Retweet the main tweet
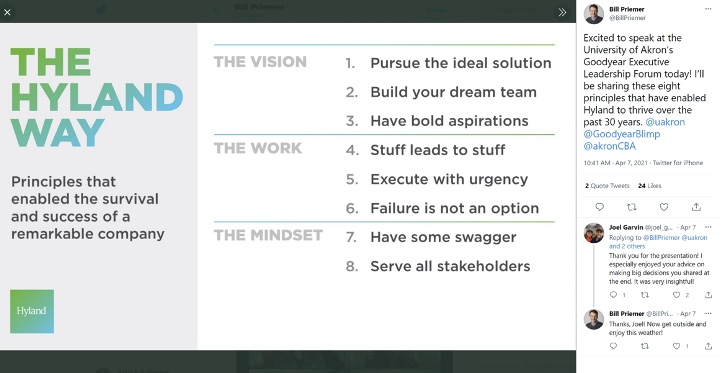Viewport: 726px width, 373px height. click(x=632, y=207)
